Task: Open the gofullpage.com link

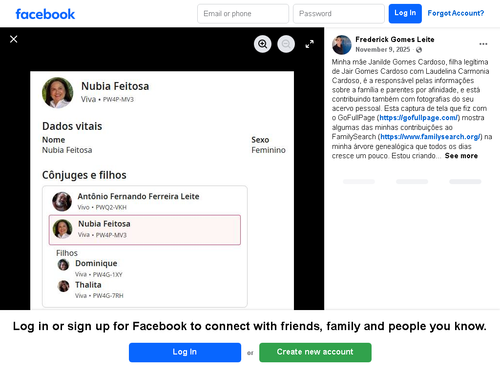Action: [419, 118]
